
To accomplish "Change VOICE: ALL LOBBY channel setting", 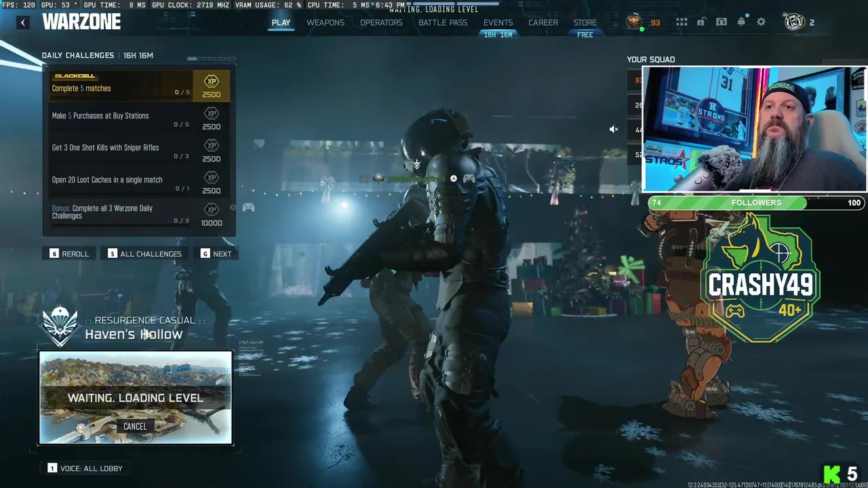I will (x=85, y=468).
